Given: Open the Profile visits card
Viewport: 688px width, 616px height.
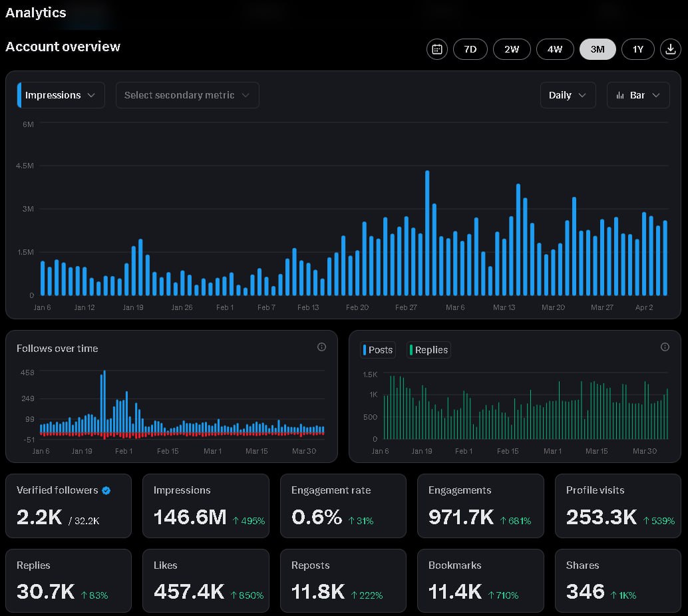Looking at the screenshot, I should pyautogui.click(x=617, y=506).
